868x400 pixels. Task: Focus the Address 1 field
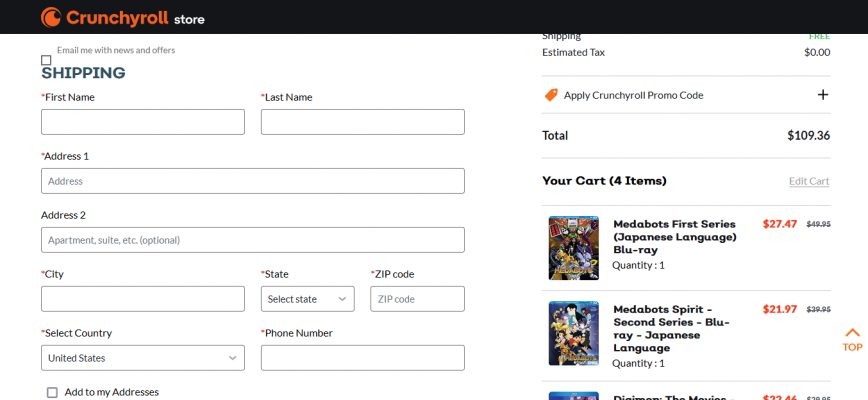tap(252, 181)
